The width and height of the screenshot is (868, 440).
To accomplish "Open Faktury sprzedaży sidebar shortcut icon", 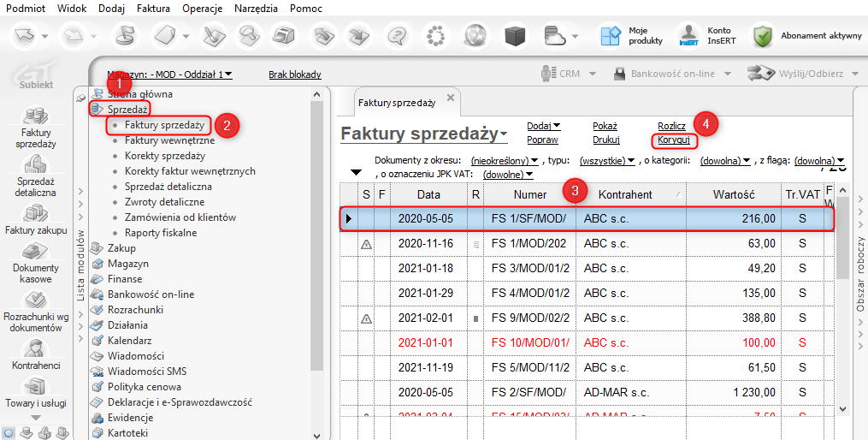I will click(36, 116).
